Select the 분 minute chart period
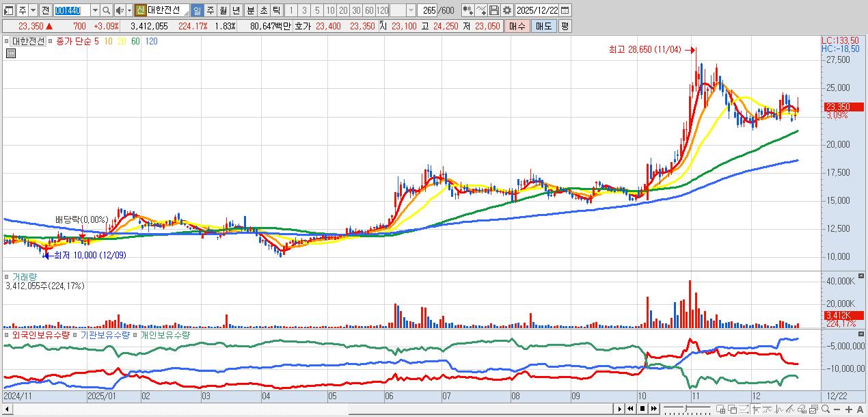The image size is (868, 417). 250,10
